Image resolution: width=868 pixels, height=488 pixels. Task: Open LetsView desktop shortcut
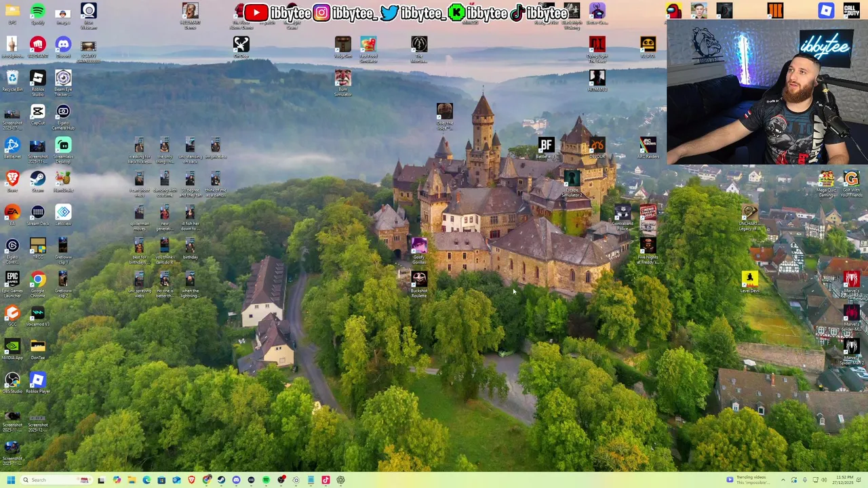[x=63, y=216]
